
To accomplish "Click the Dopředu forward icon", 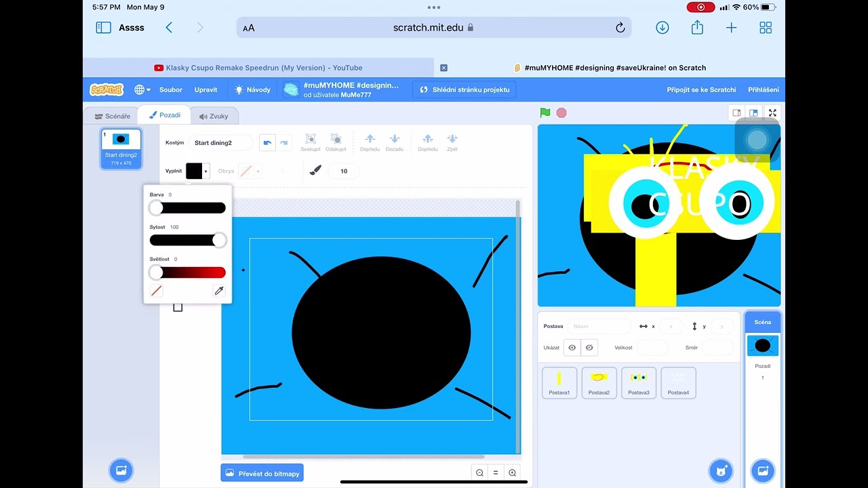I will click(370, 142).
